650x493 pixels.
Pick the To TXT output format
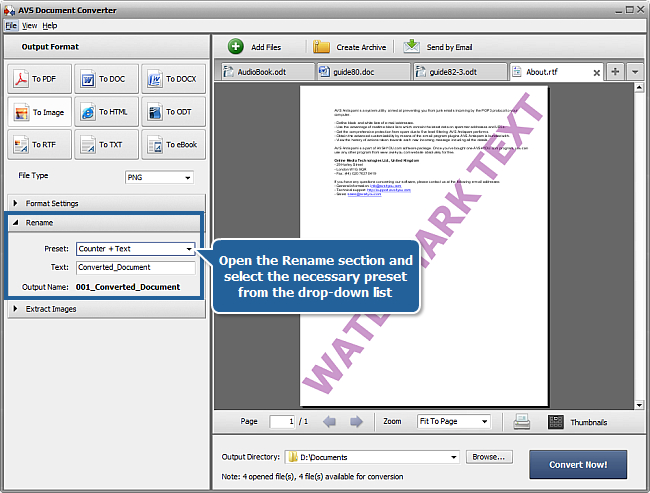[x=107, y=145]
